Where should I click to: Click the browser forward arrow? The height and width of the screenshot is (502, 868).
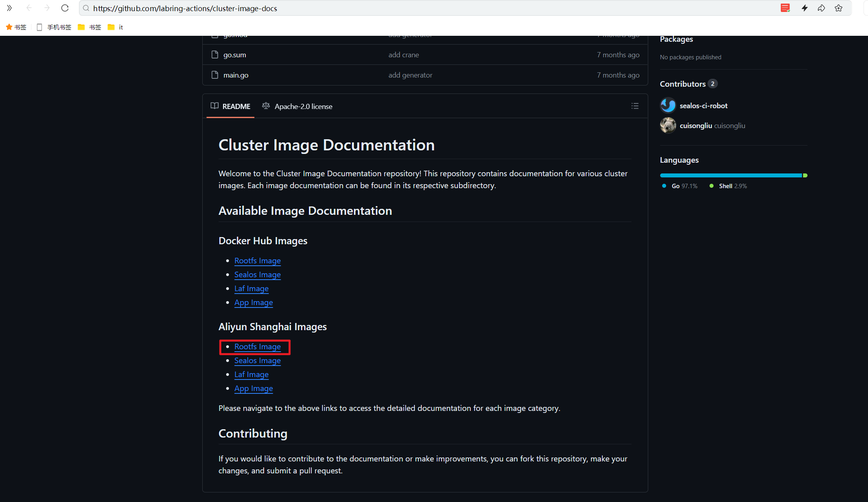(47, 8)
